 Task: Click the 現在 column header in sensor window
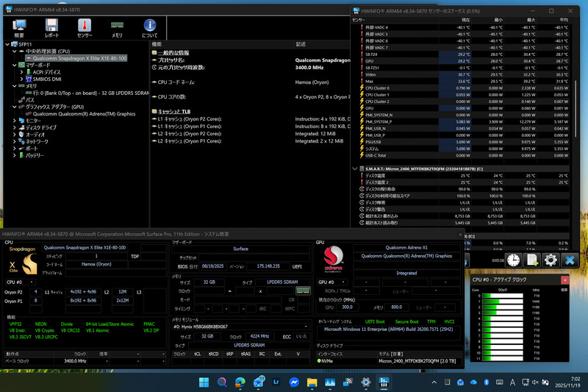pyautogui.click(x=454, y=20)
